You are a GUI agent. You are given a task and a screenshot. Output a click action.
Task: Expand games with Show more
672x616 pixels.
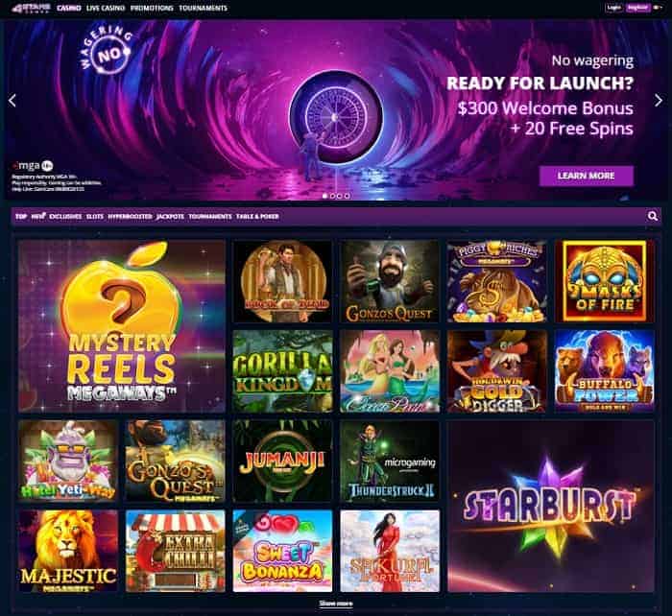point(336,604)
